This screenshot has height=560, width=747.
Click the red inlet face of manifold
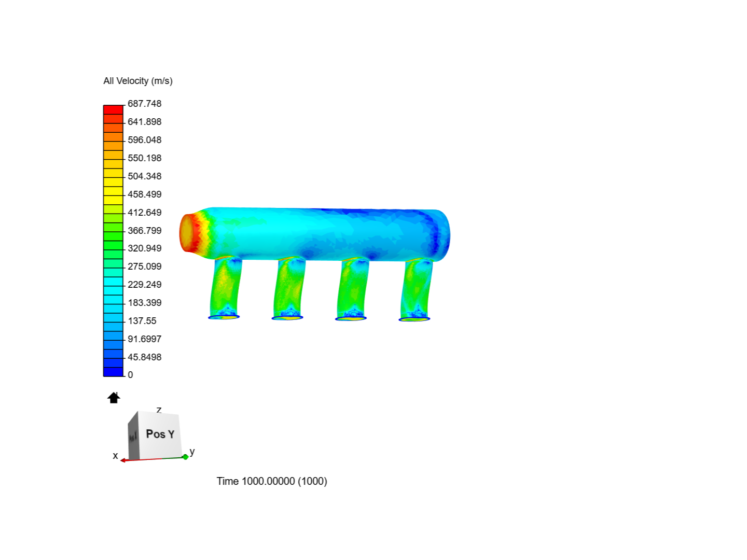[x=186, y=233]
